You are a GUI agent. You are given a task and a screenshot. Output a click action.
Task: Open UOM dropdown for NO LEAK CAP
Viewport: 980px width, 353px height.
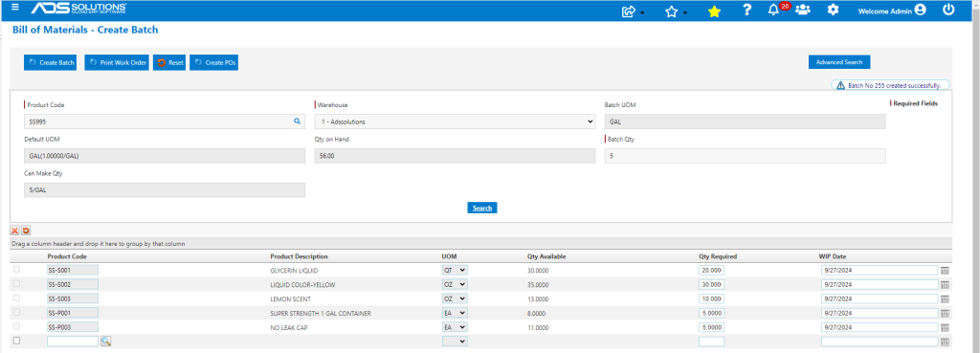tap(455, 327)
